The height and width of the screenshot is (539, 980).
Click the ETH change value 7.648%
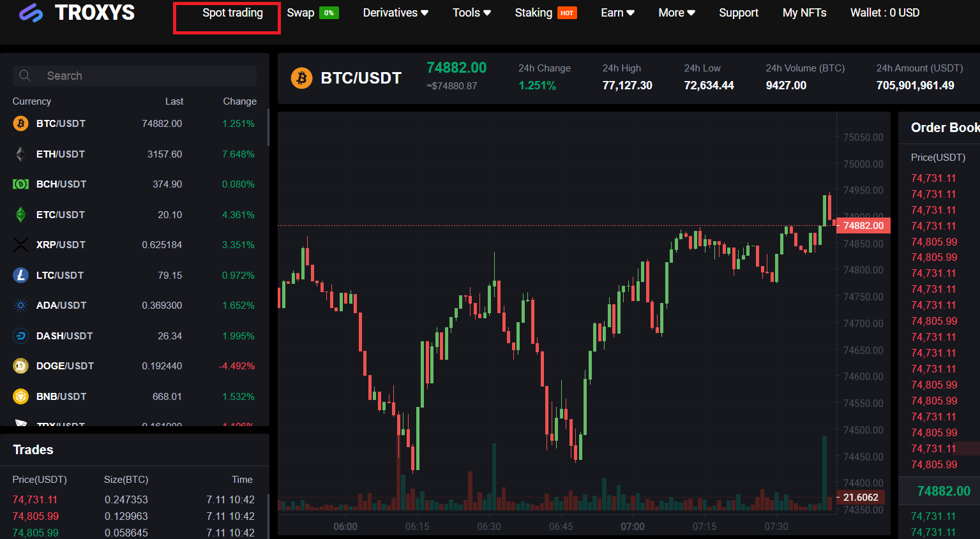click(238, 154)
